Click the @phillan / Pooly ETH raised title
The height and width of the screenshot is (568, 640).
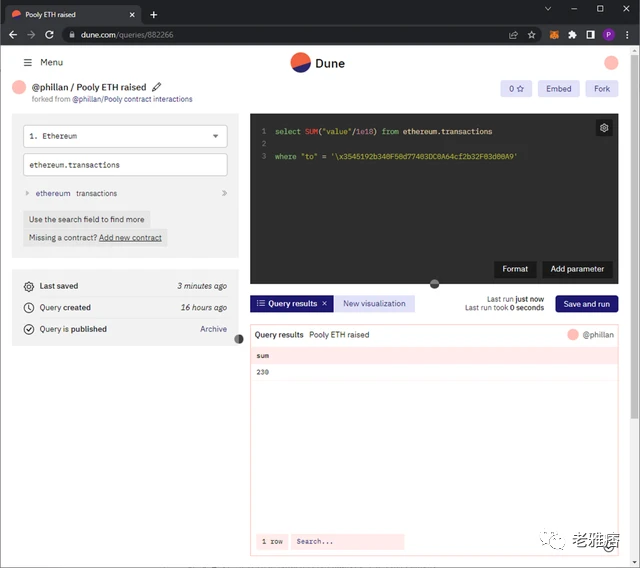89,87
